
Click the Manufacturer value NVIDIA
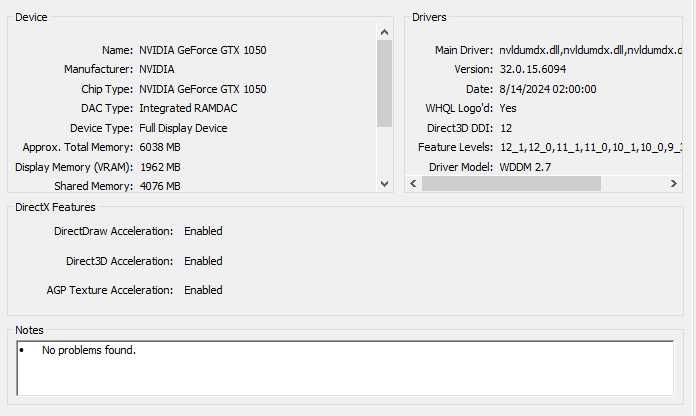click(157, 69)
